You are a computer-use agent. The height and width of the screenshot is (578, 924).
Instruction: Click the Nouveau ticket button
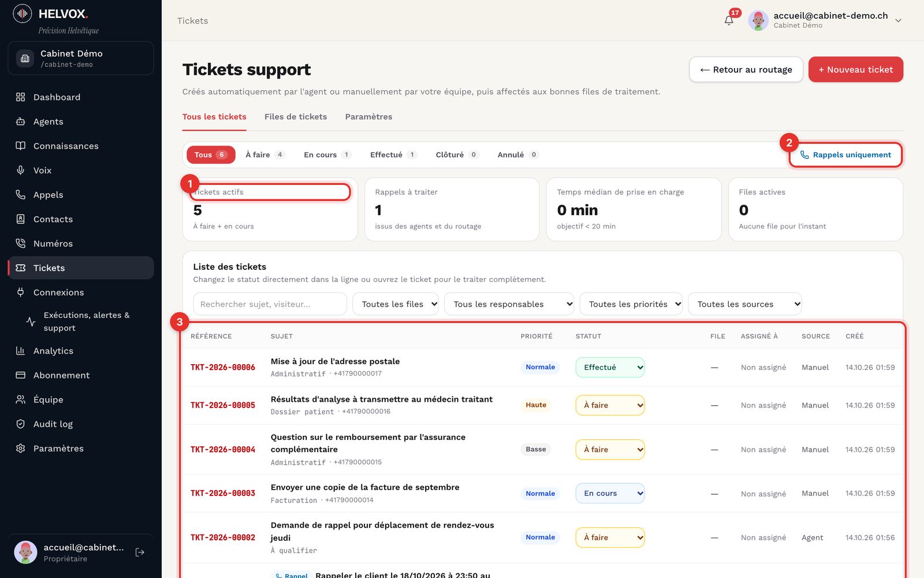[x=856, y=69]
